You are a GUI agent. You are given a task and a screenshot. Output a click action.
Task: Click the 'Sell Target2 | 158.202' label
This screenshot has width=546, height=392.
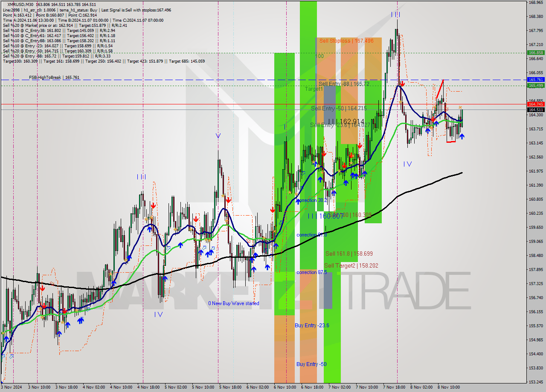pyautogui.click(x=351, y=265)
